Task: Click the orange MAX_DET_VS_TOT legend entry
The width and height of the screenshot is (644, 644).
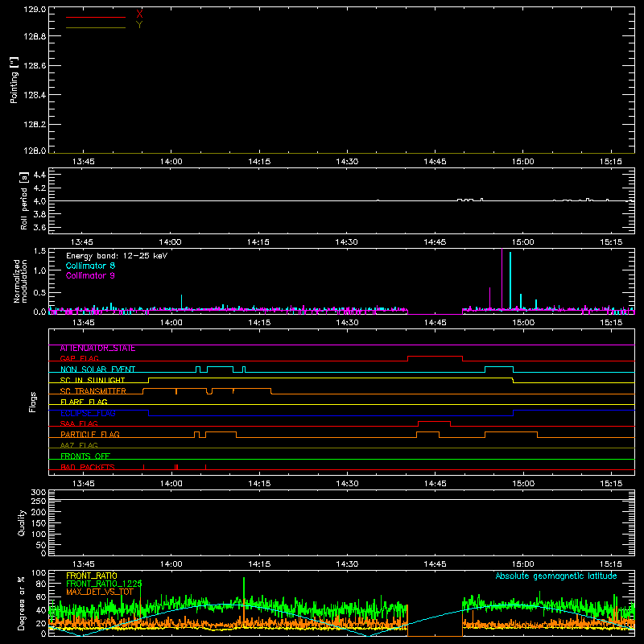Action: pyautogui.click(x=100, y=592)
